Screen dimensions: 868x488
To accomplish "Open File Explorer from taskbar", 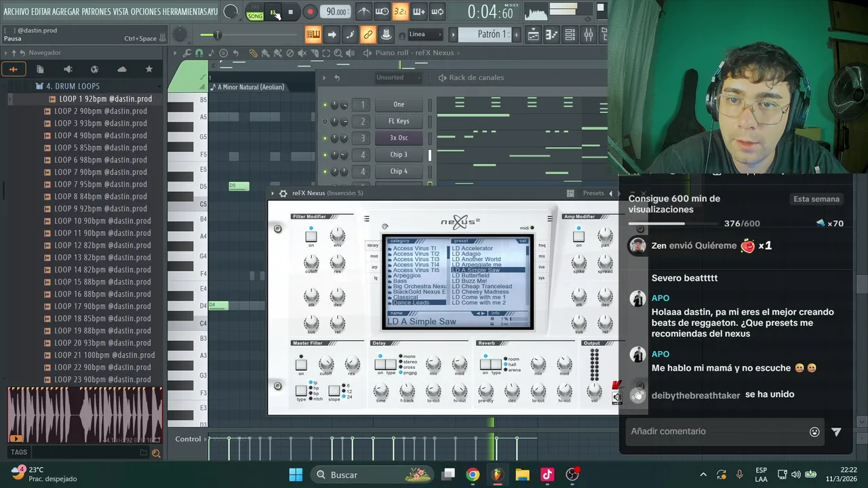I will tap(523, 474).
